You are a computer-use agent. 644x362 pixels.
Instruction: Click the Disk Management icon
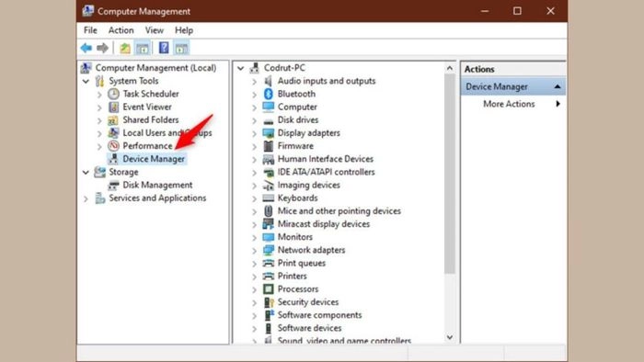coord(113,186)
